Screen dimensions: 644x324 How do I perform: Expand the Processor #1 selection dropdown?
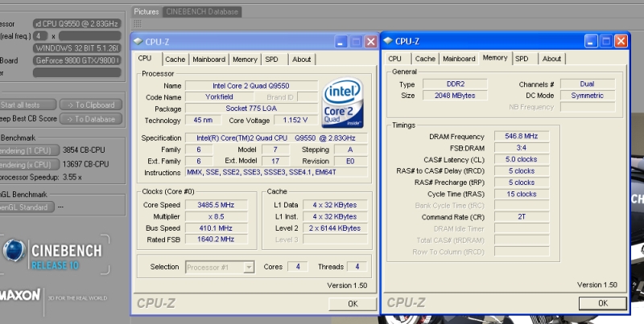(x=249, y=268)
